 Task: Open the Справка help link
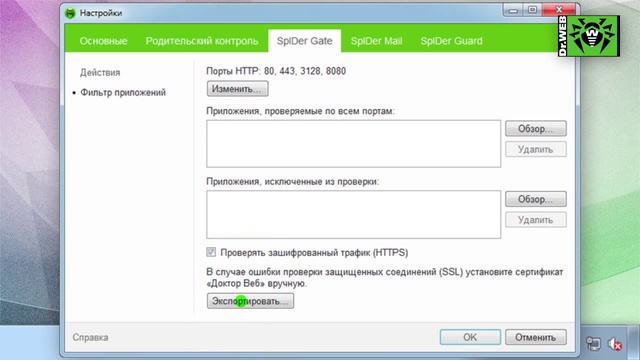point(90,338)
